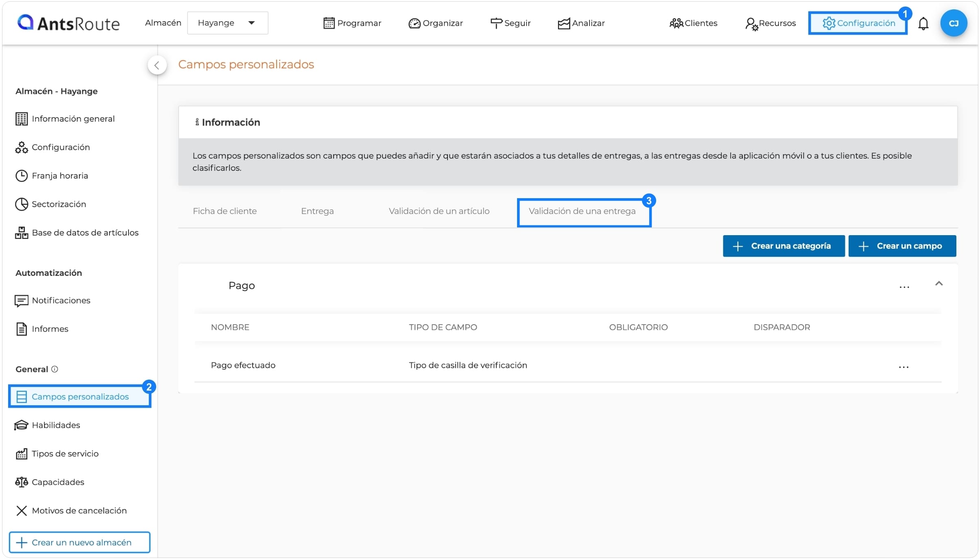The height and width of the screenshot is (559, 980).
Task: Click the Base de datos de artículos icon
Action: pyautogui.click(x=22, y=233)
